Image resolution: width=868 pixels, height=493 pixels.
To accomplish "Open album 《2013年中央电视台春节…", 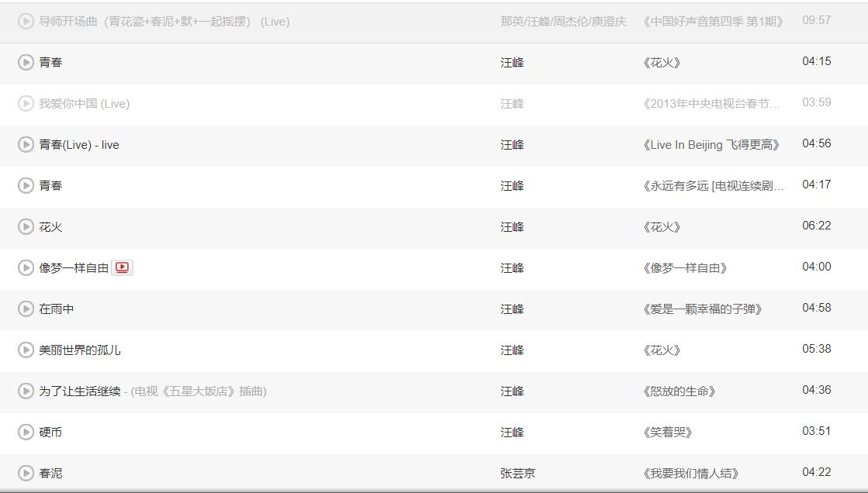I will (711, 103).
